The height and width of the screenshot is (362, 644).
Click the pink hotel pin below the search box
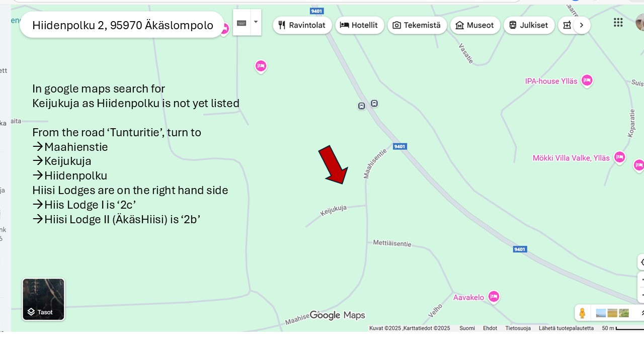tap(261, 66)
